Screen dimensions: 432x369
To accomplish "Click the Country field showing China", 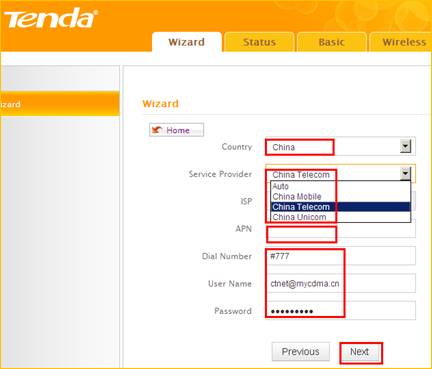I will click(x=340, y=146).
